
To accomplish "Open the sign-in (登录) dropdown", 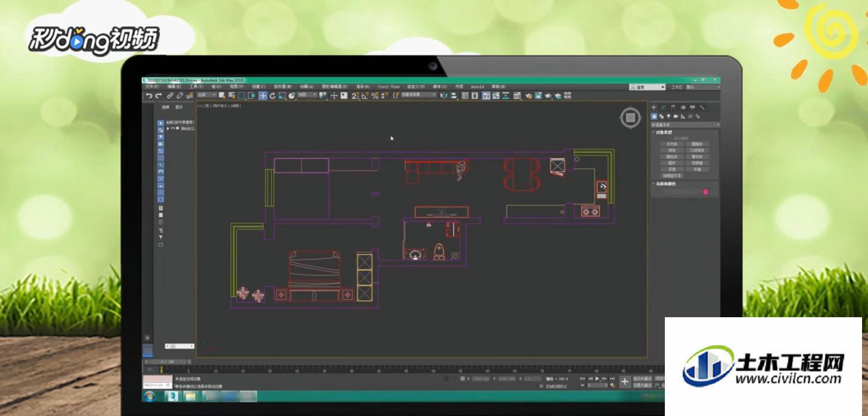I will [648, 87].
